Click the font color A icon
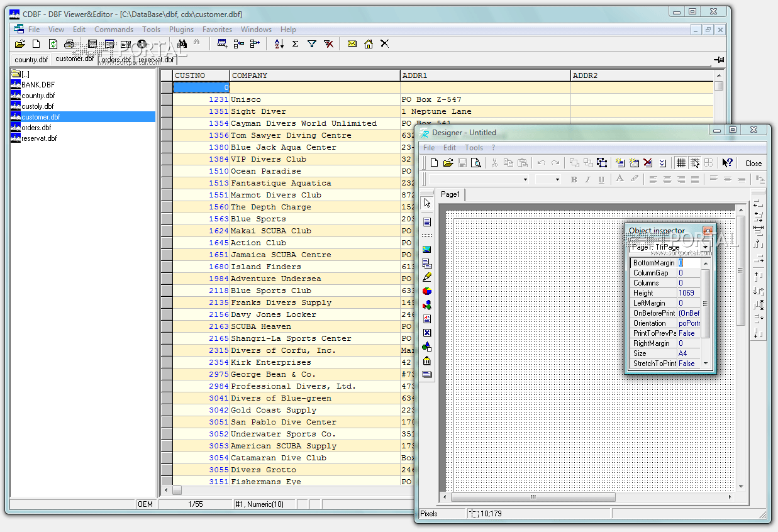 (x=620, y=179)
